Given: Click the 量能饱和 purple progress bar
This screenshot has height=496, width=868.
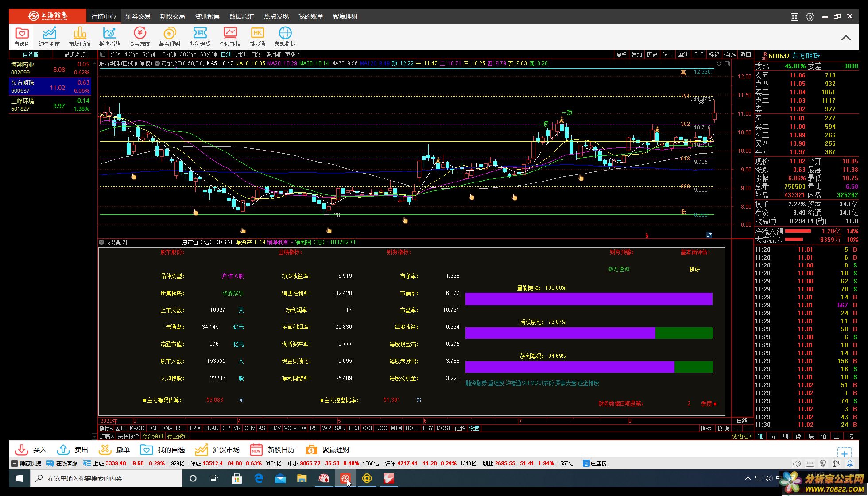Looking at the screenshot, I should click(x=589, y=299).
